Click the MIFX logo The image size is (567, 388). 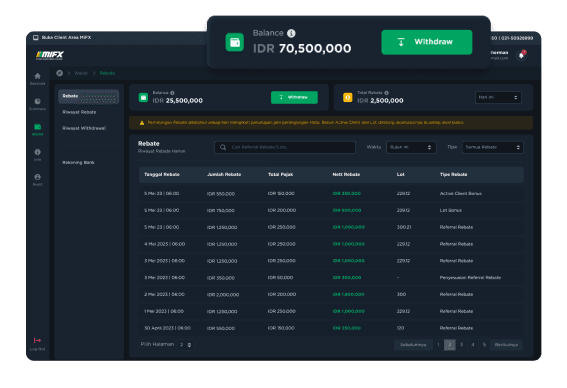pyautogui.click(x=50, y=55)
